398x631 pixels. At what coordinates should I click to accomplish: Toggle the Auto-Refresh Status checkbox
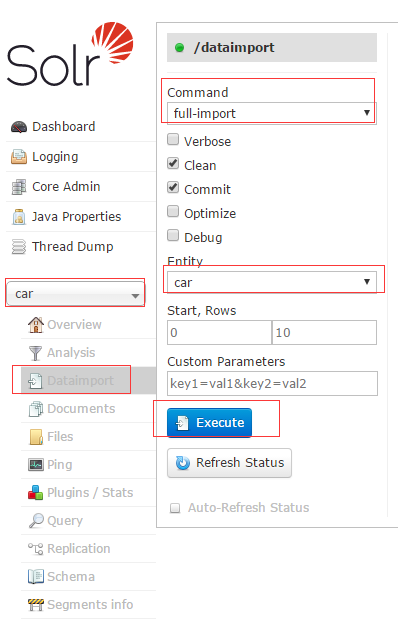175,508
